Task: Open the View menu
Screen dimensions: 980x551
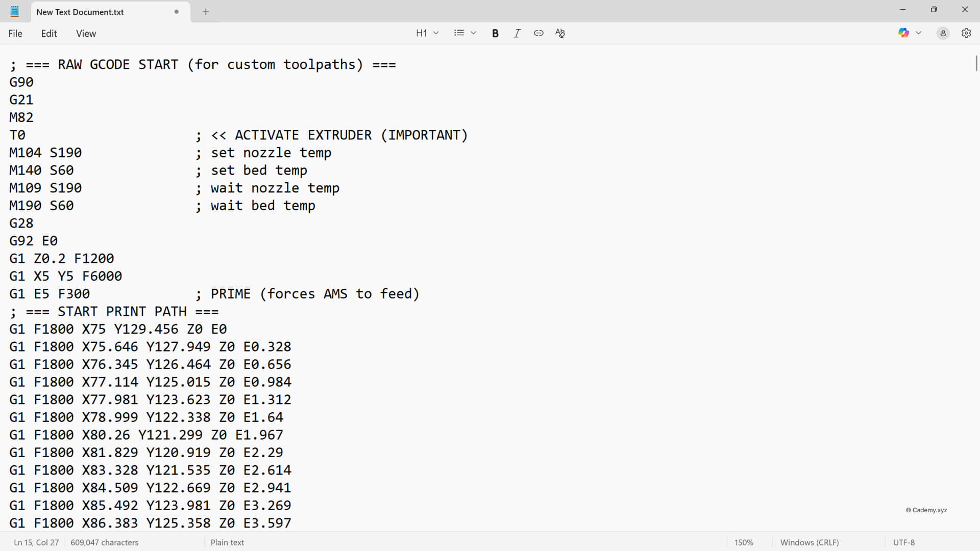Action: tap(86, 33)
